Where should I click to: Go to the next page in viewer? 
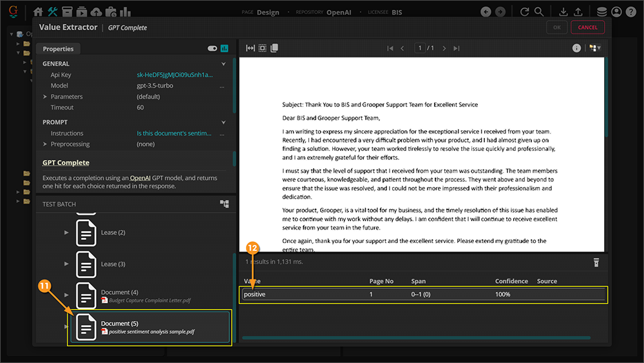[443, 48]
